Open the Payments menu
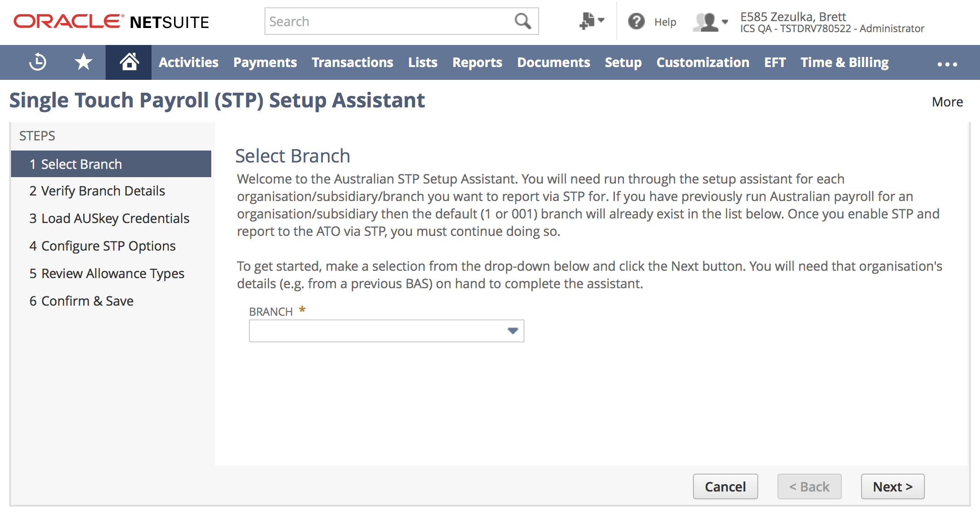 (265, 62)
